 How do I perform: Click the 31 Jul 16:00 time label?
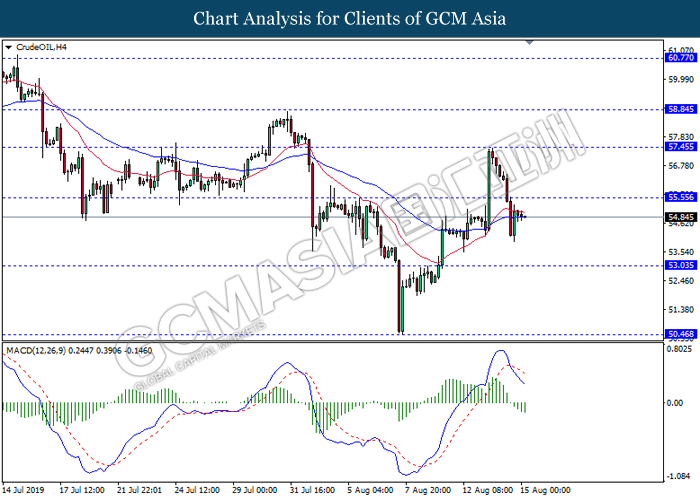point(312,490)
